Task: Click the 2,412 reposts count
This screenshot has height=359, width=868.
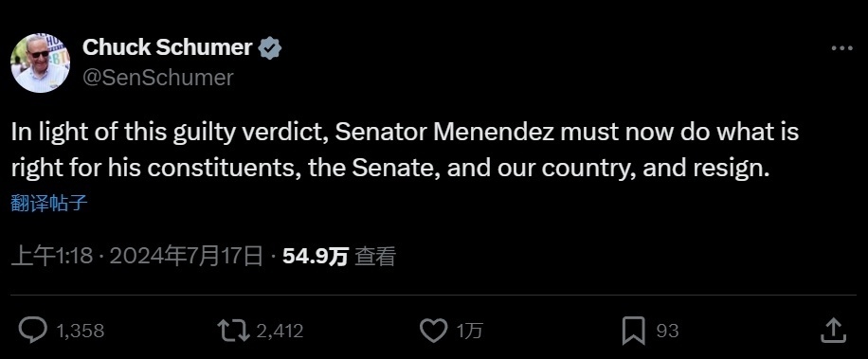Action: (x=280, y=331)
